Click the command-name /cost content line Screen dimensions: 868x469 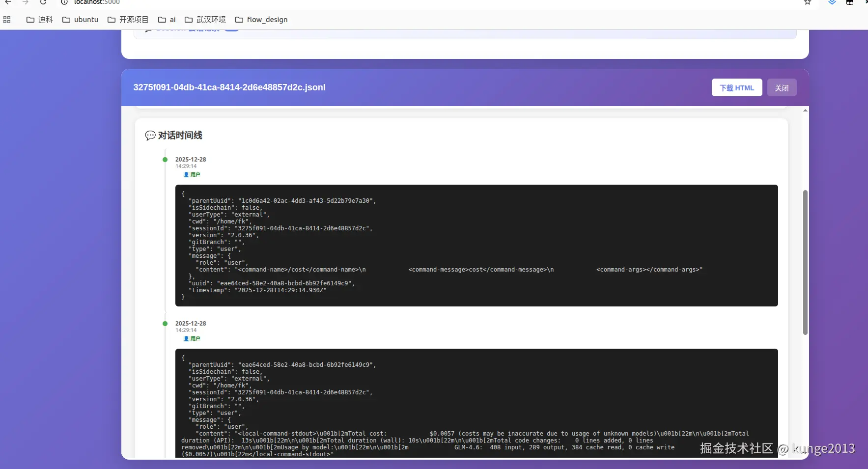(x=449, y=270)
